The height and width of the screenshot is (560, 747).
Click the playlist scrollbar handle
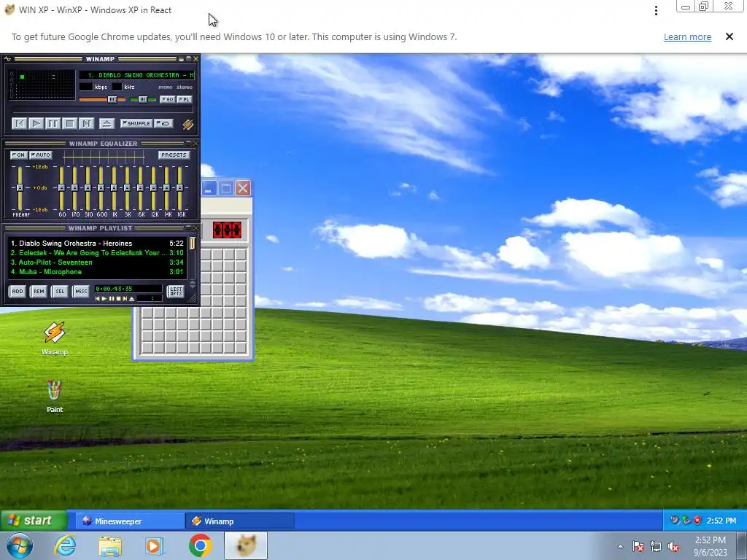coord(193,244)
